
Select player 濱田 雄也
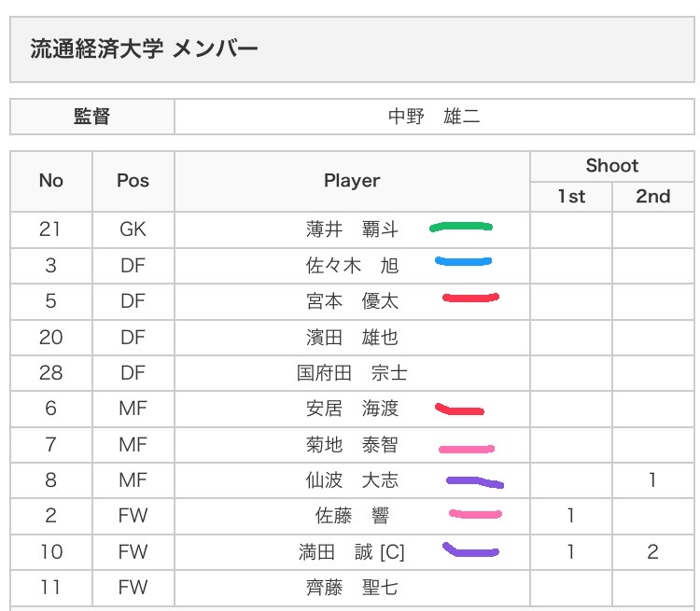(x=352, y=337)
